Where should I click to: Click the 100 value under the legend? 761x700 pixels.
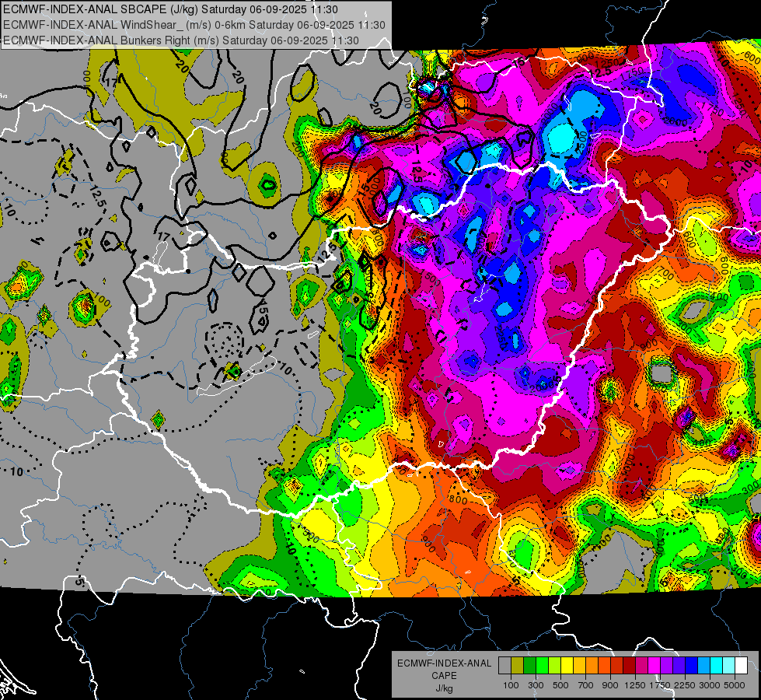coord(511,685)
